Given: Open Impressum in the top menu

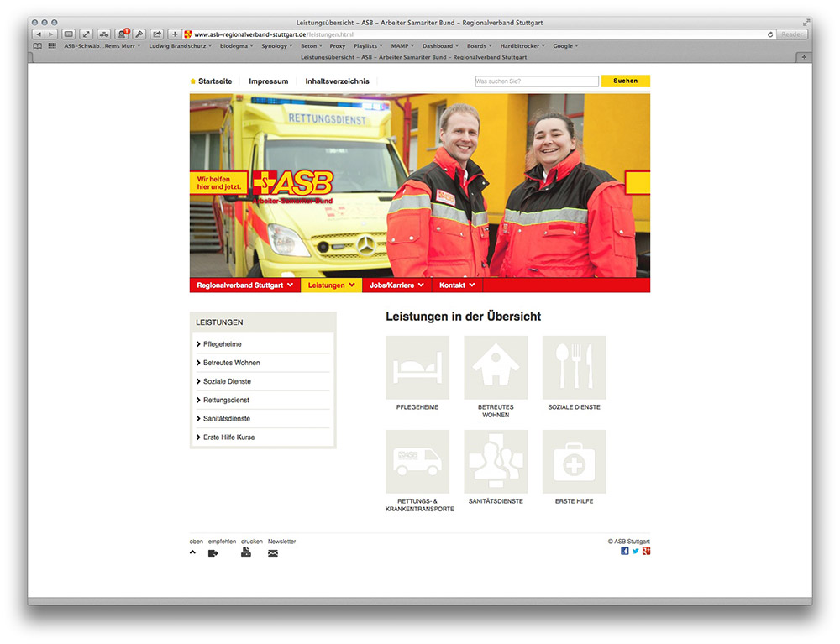Looking at the screenshot, I should pos(269,81).
